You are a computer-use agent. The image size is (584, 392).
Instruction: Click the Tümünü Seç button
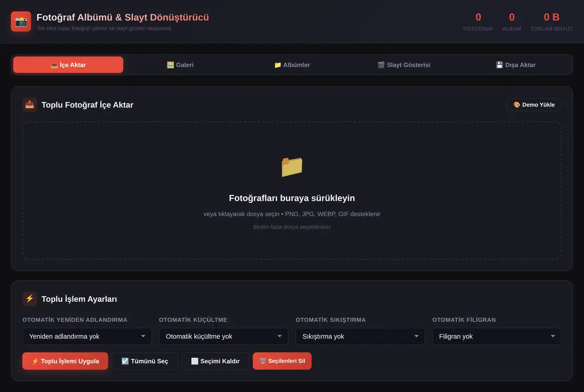145,361
